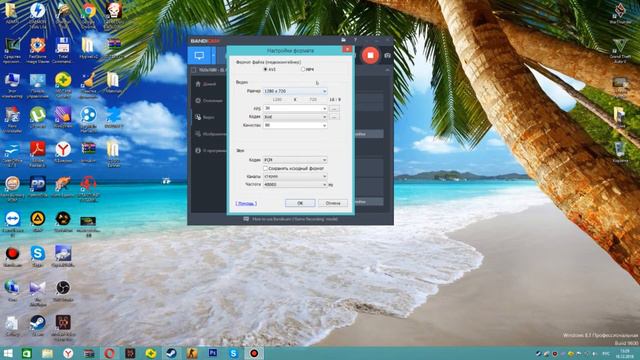
Task: Open the video size dropdown showing 1280 x 720
Action: tap(295, 91)
